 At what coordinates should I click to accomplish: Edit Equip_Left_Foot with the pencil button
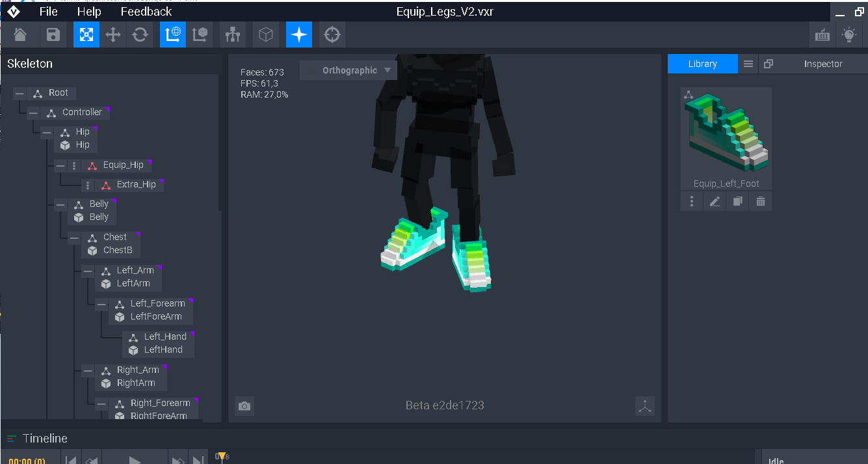point(715,201)
